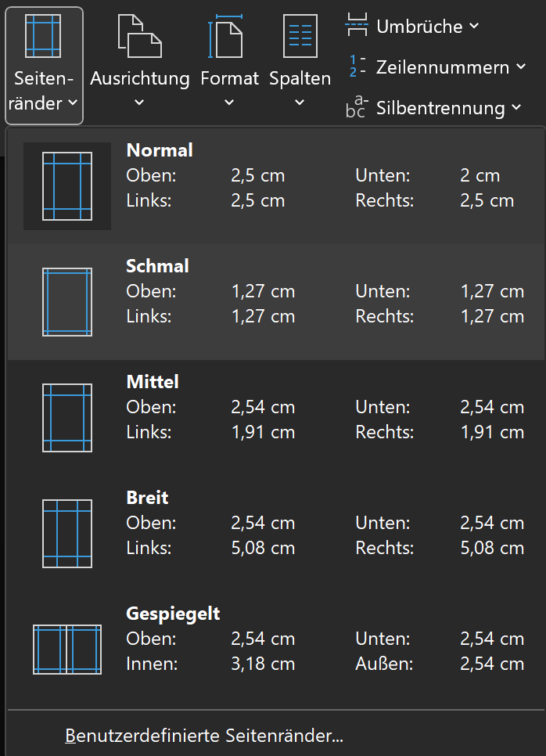Expand the Silbentrennung dropdown arrow
The height and width of the screenshot is (756, 546).
pyautogui.click(x=516, y=108)
